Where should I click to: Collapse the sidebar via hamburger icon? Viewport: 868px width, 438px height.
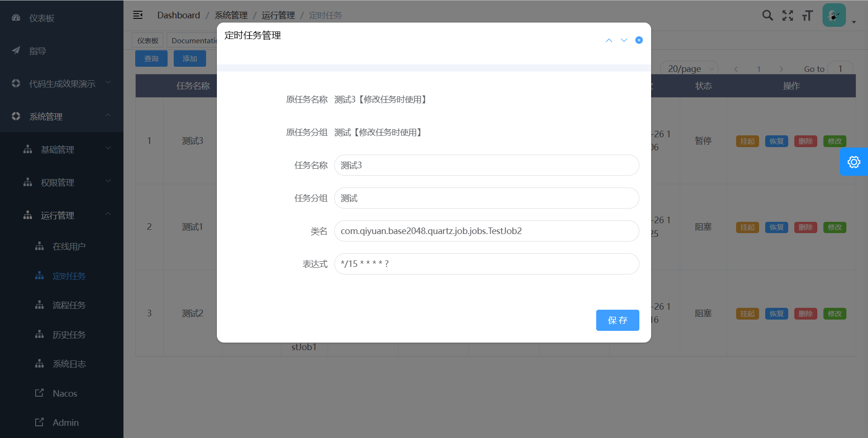138,15
